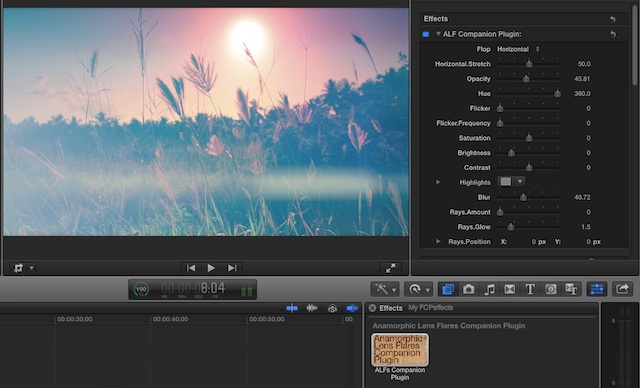Viewport: 640px width, 388px height.
Task: Click the Rays Amount slider handle
Action: coord(500,212)
